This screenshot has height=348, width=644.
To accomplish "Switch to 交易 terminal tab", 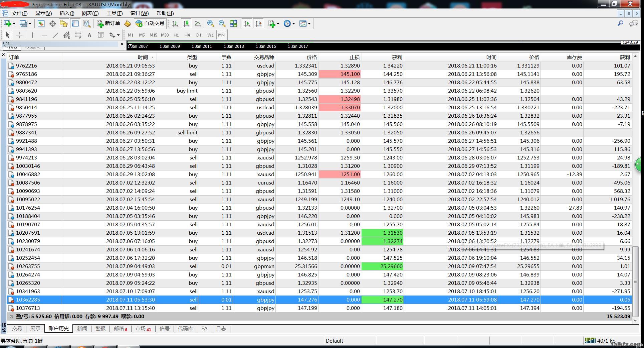I will [17, 329].
